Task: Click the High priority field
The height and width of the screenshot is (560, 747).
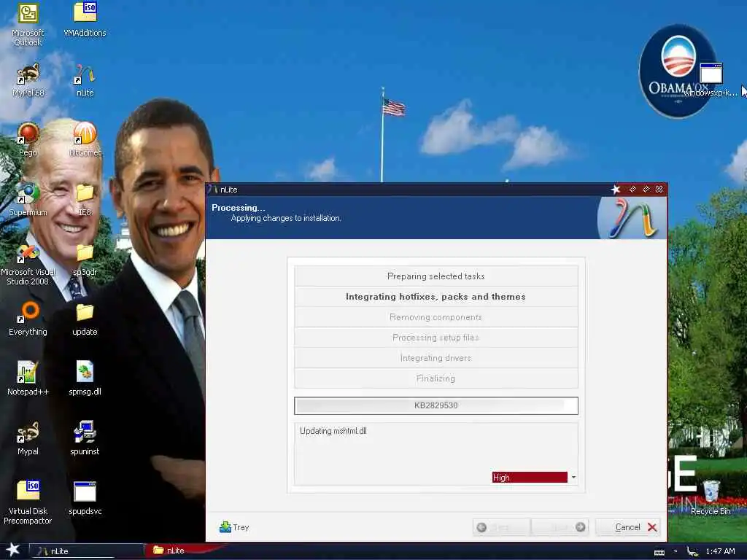Action: click(530, 477)
